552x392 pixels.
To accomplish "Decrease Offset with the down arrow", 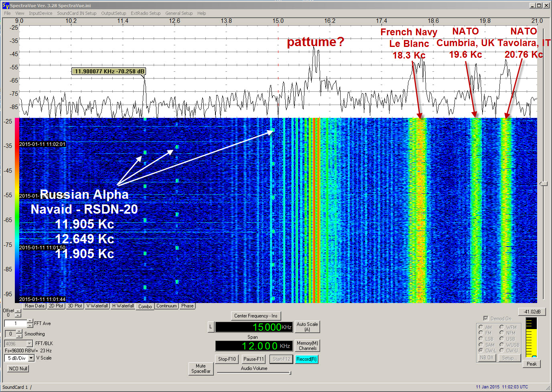I will click(18, 315).
